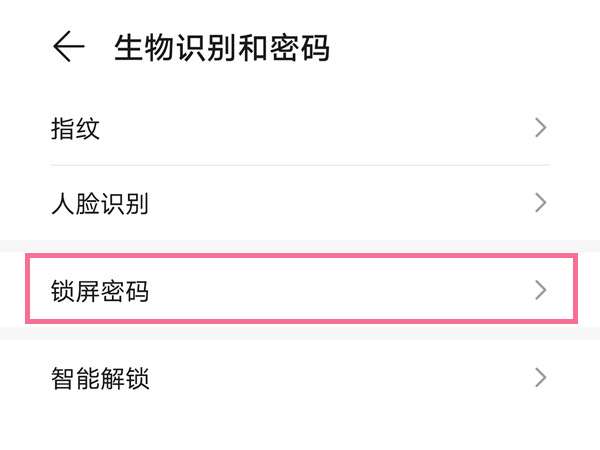Click the gray separator band below 锁屏密码
Viewport: 600px width, 450px height.
(300, 332)
